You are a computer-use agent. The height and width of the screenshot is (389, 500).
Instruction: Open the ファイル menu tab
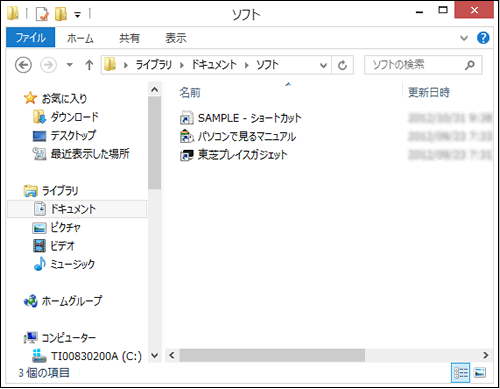coord(31,37)
